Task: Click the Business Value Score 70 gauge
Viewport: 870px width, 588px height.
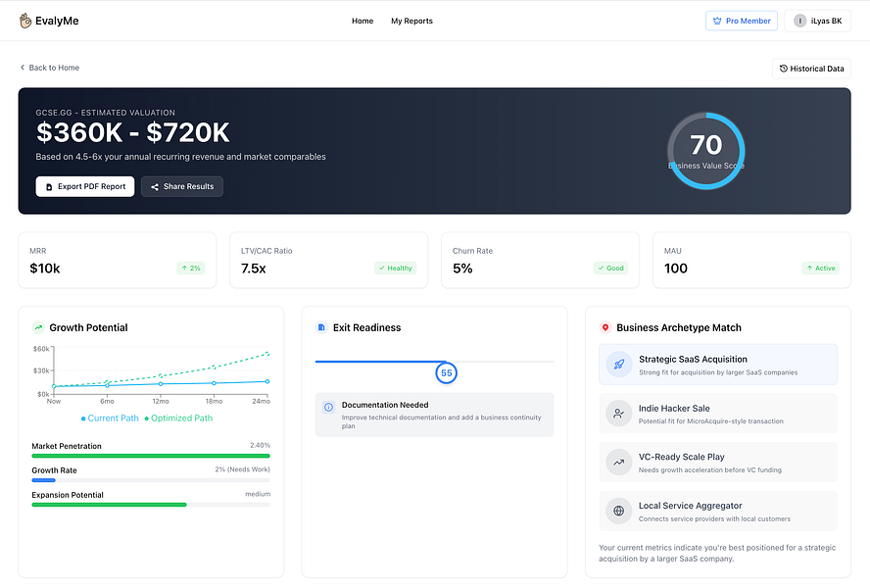Action: [x=705, y=151]
